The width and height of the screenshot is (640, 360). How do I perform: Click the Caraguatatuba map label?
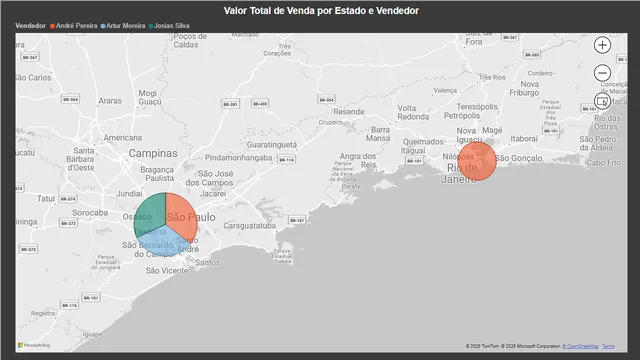tap(249, 226)
